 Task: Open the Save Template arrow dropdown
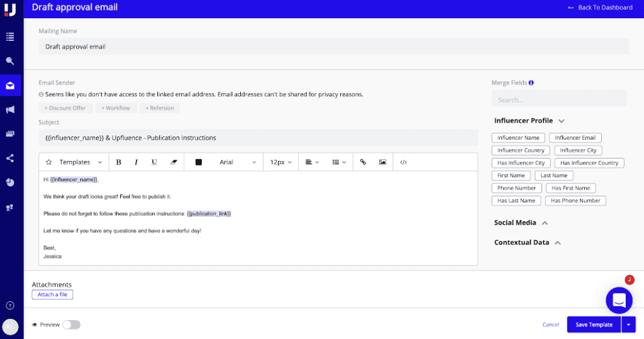[628, 325]
